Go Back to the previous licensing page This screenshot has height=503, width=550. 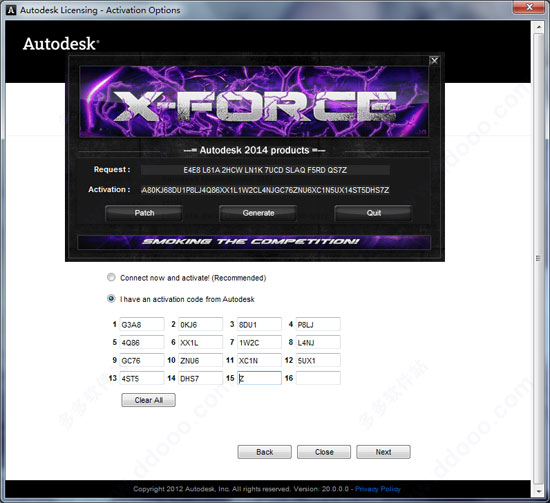[264, 452]
